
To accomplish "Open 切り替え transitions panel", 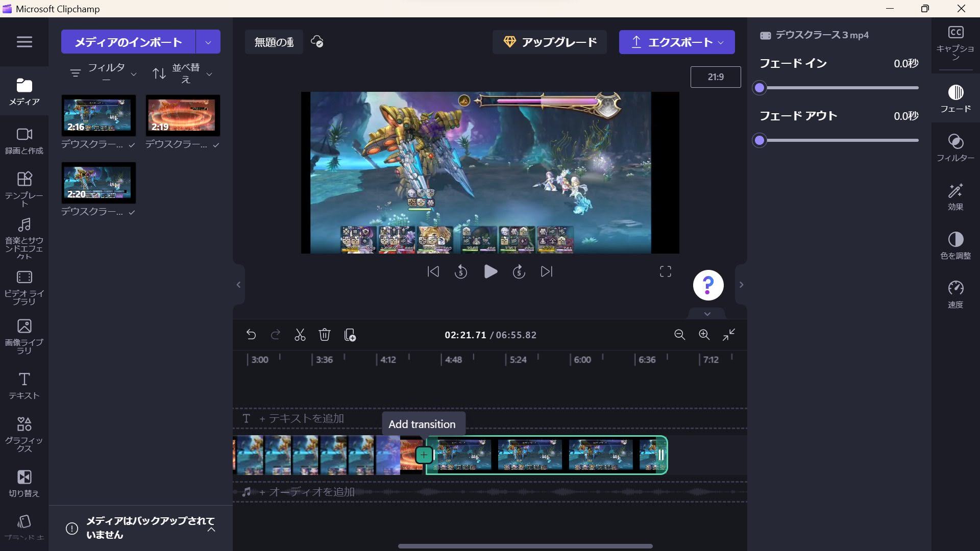I will [x=24, y=484].
